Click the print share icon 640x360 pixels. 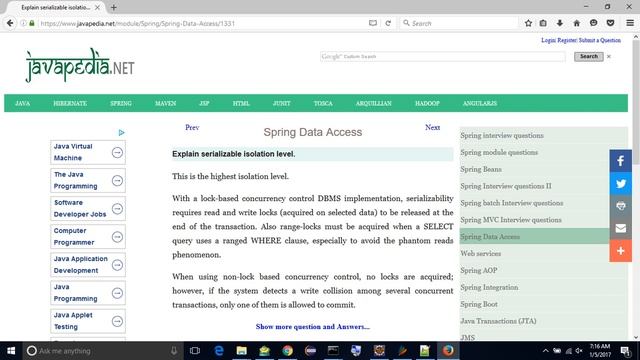(x=620, y=206)
